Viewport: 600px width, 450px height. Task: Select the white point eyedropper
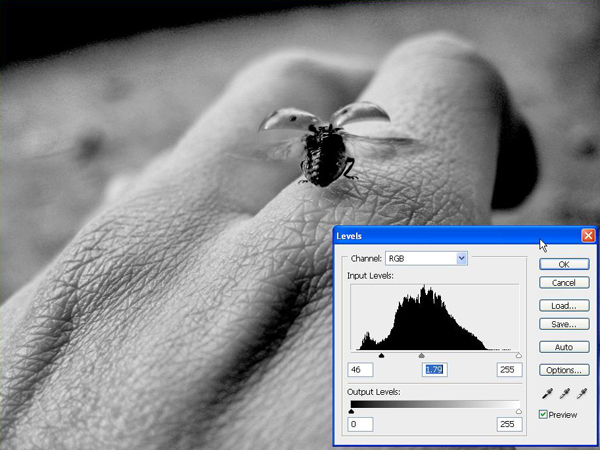click(x=582, y=393)
